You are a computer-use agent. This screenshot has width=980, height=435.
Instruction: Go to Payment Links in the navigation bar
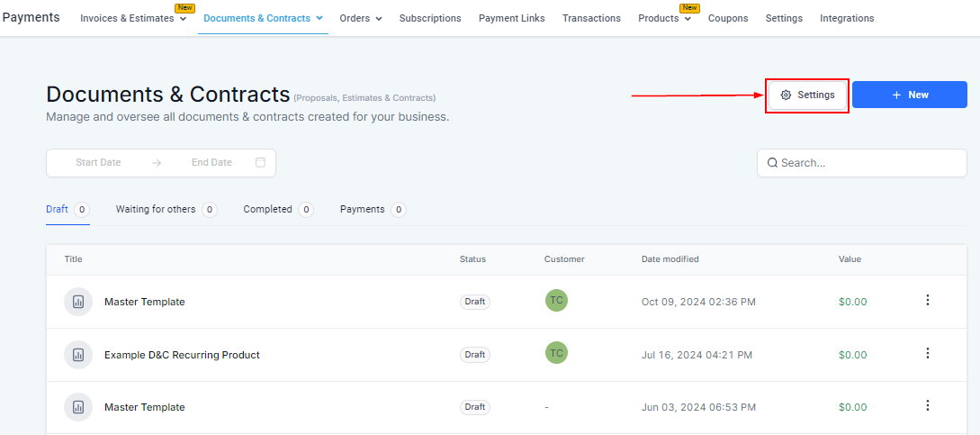511,18
